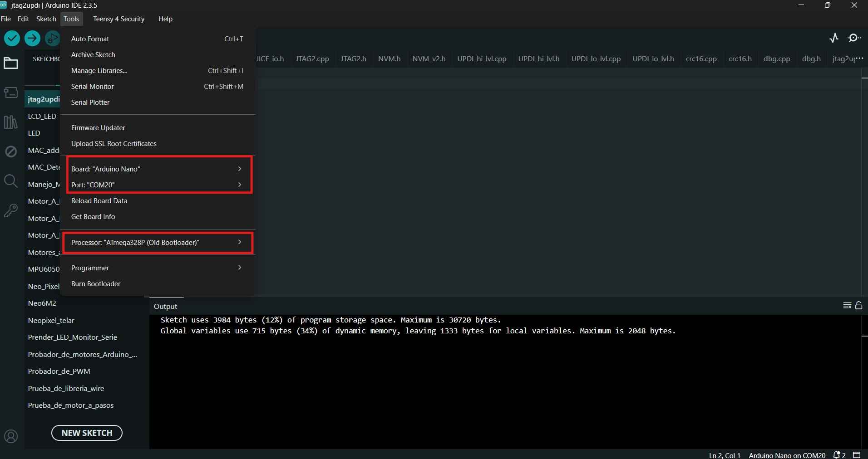Open the Serial Plotter toolbar icon
Image resolution: width=868 pixels, height=459 pixels.
pyautogui.click(x=834, y=38)
